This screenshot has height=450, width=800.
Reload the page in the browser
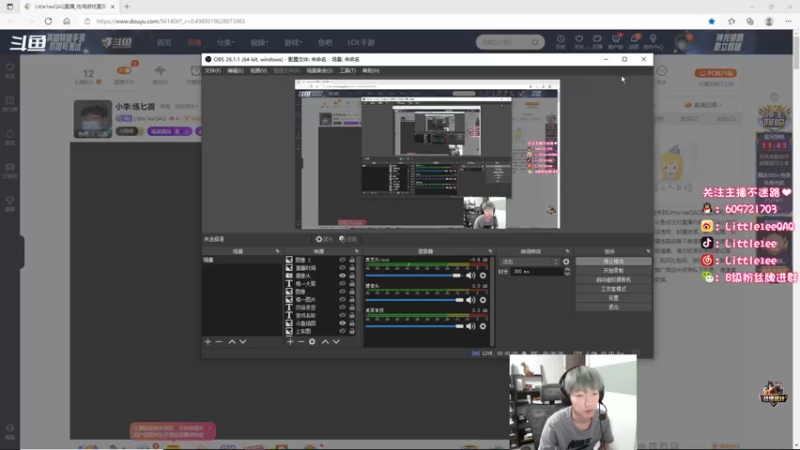pos(48,21)
